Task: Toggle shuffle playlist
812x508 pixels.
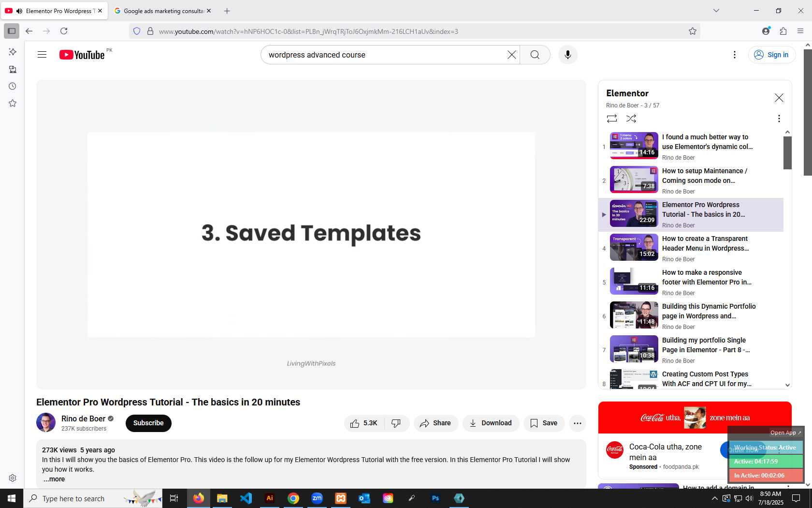Action: pos(631,119)
